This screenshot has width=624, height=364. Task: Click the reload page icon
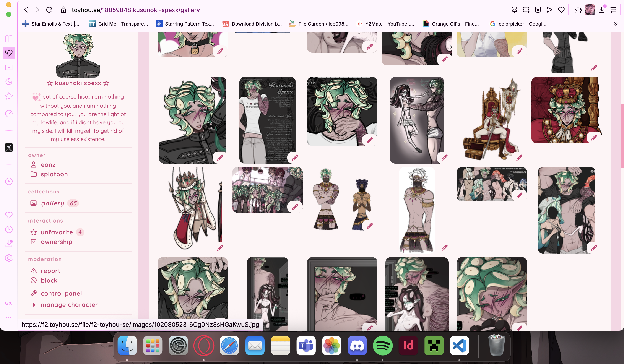[x=49, y=10]
